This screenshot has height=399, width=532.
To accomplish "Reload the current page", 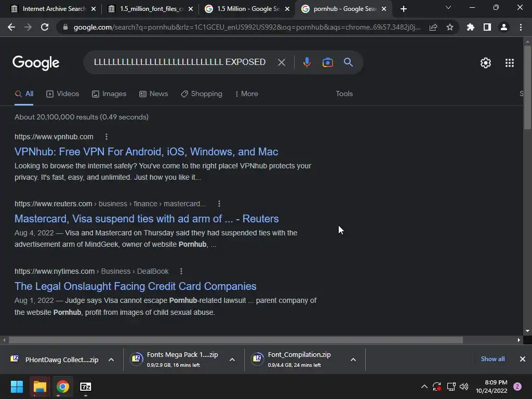I will click(45, 27).
